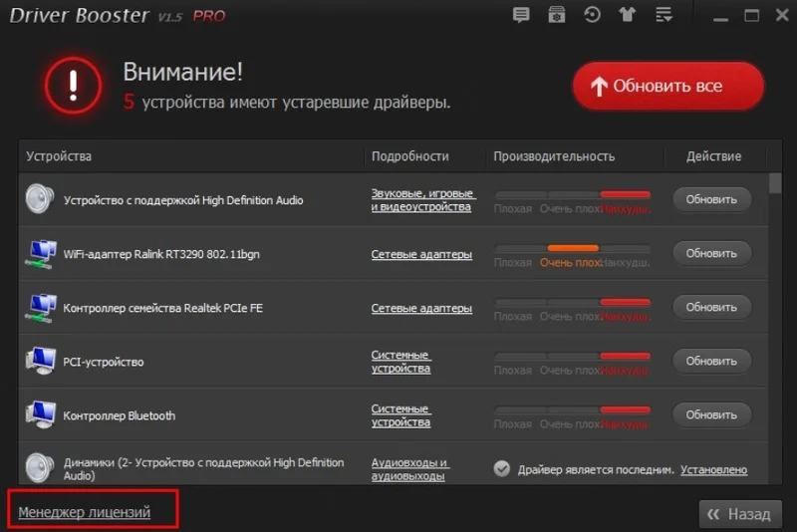Open the feedback chat icon in title bar
Image resolution: width=797 pixels, height=532 pixels.
pyautogui.click(x=521, y=15)
